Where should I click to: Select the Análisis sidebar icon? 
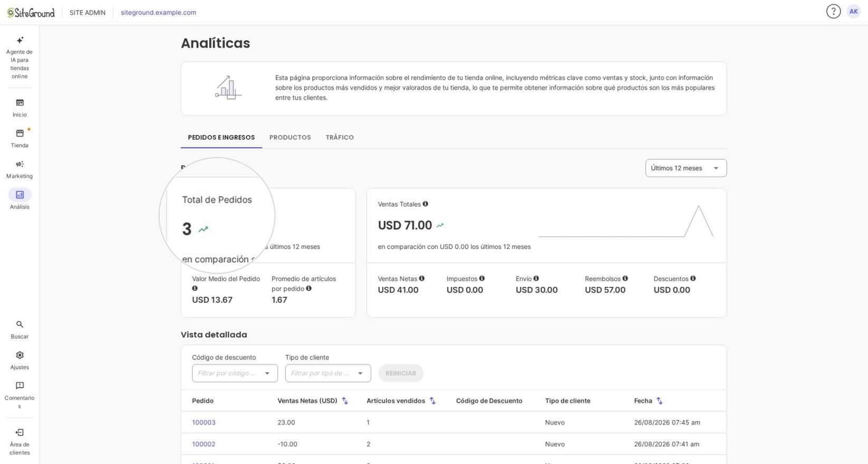pyautogui.click(x=20, y=195)
